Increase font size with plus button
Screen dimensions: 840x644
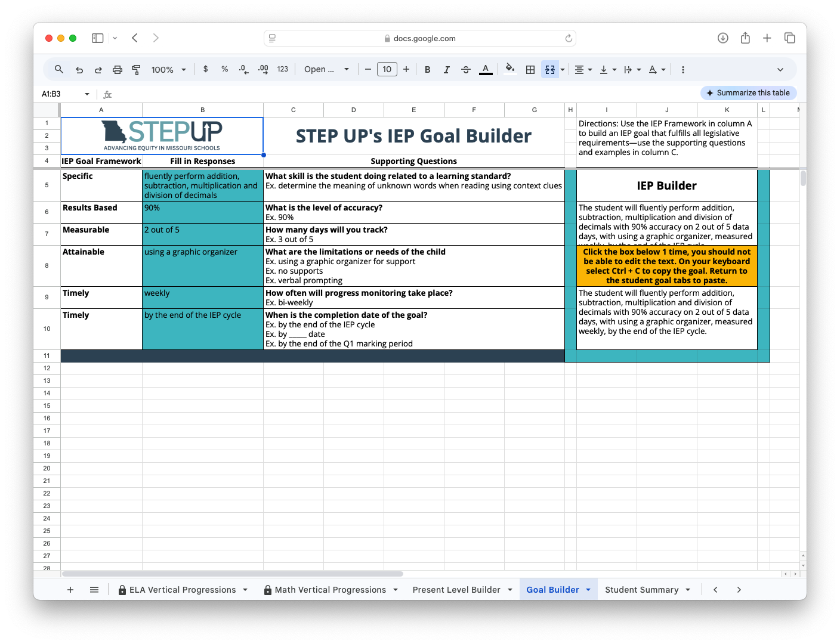[406, 69]
